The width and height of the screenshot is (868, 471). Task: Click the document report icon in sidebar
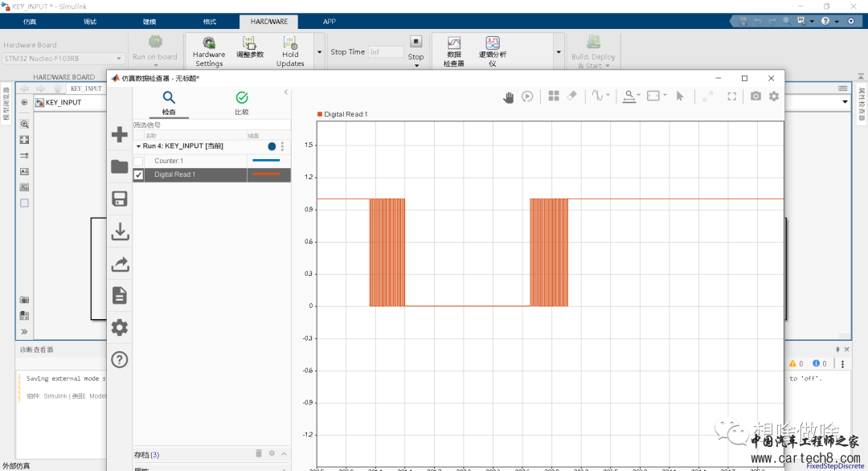tap(120, 296)
